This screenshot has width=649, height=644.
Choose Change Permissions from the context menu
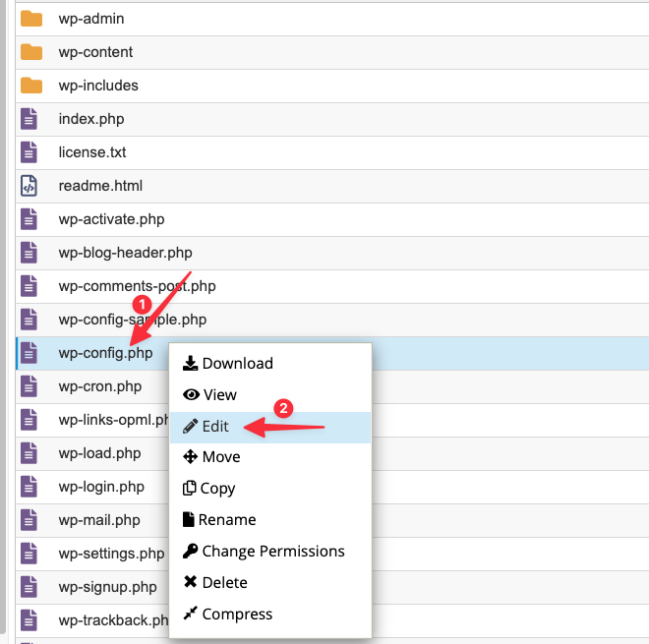[x=270, y=552]
